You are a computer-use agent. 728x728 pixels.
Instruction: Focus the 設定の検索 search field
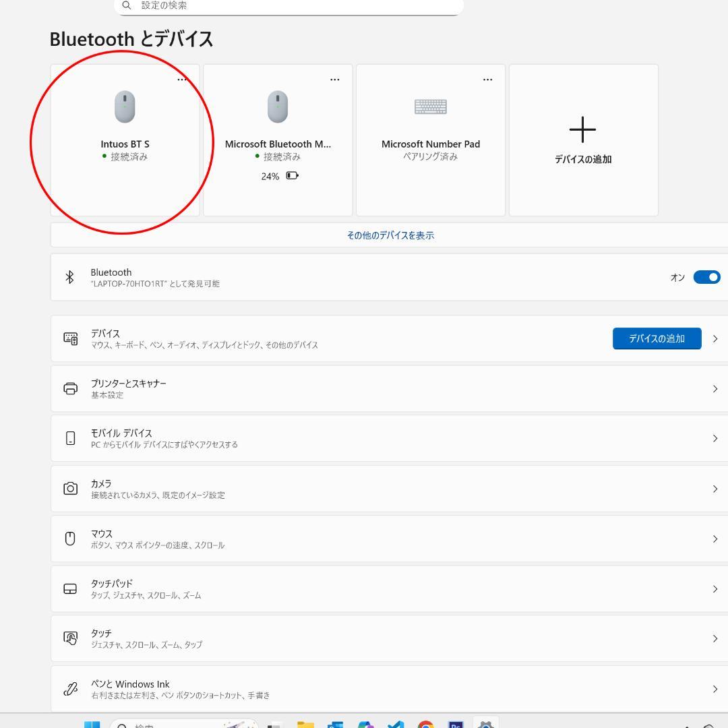[x=289, y=7]
